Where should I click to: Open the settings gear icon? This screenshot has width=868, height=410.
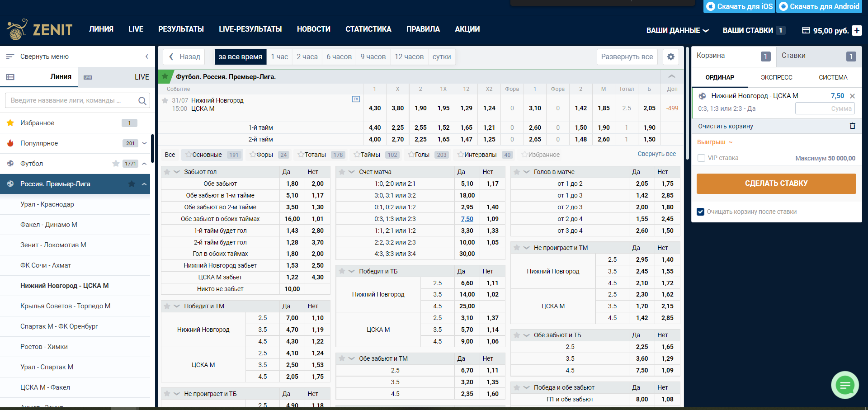pyautogui.click(x=671, y=57)
